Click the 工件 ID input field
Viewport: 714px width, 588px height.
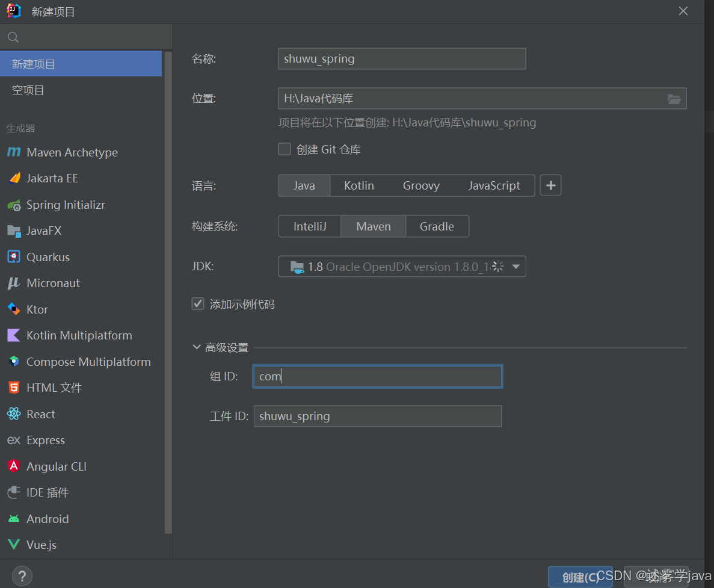pos(378,416)
